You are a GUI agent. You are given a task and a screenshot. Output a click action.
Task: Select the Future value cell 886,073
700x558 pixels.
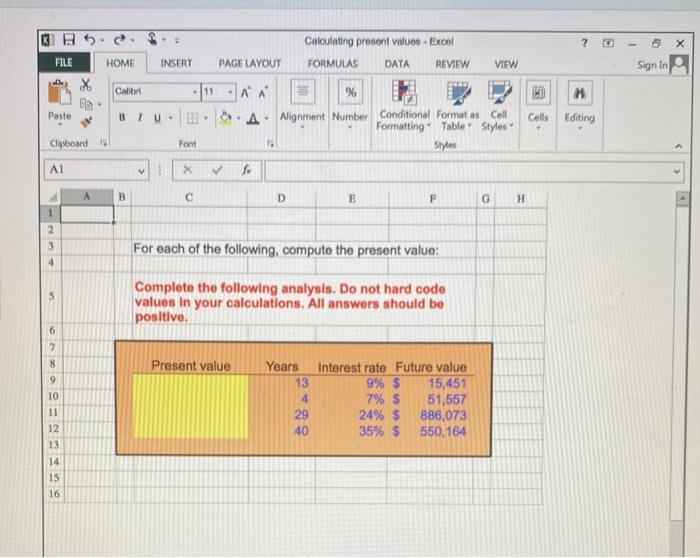tap(432, 415)
